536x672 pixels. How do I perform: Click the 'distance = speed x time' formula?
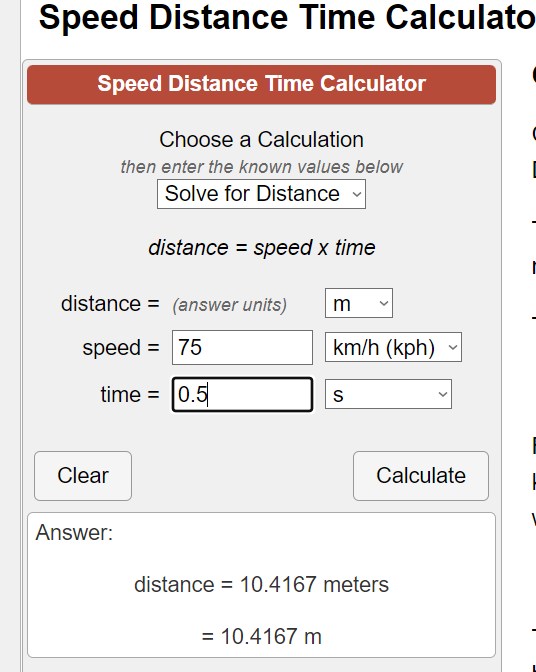click(x=262, y=248)
